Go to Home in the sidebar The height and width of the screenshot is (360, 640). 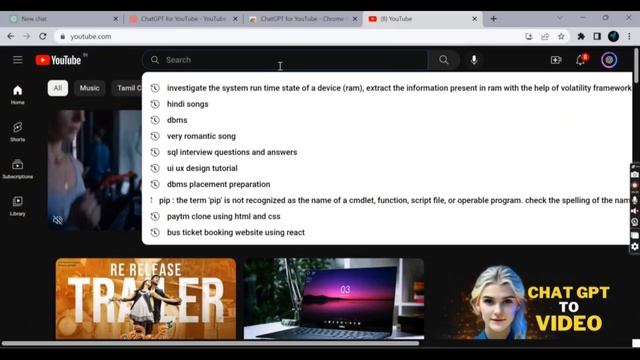18,95
